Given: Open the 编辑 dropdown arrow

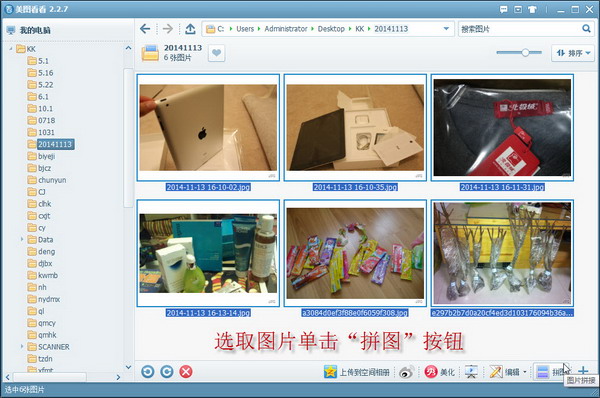Looking at the screenshot, I should click(525, 372).
